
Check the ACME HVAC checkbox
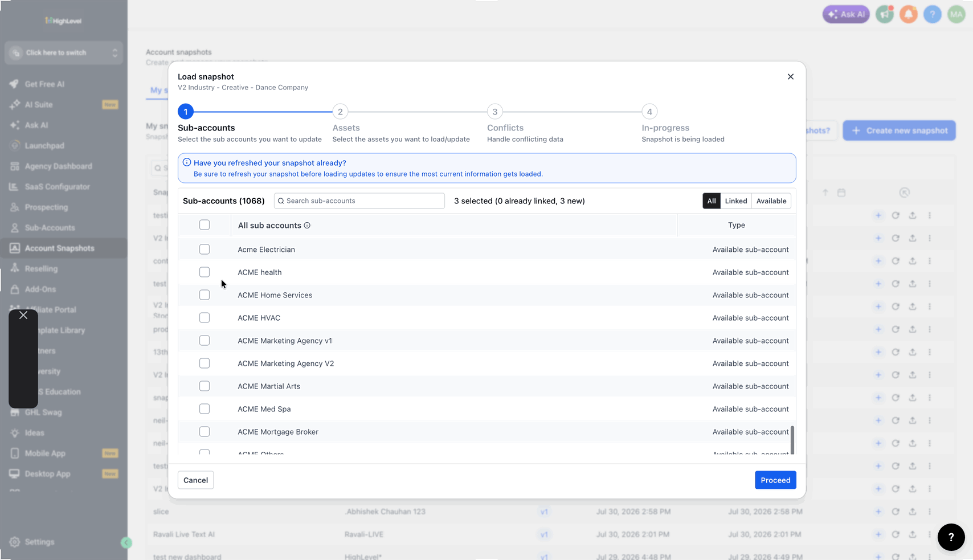[205, 318]
